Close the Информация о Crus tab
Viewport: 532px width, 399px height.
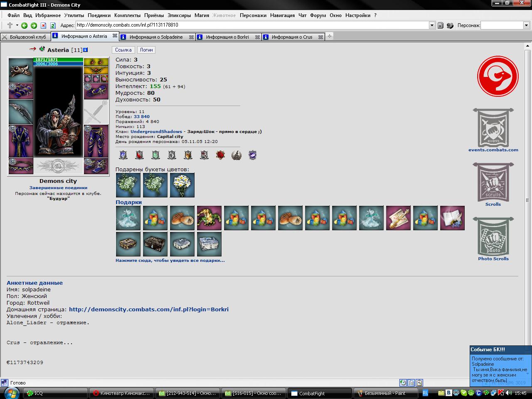click(x=321, y=37)
